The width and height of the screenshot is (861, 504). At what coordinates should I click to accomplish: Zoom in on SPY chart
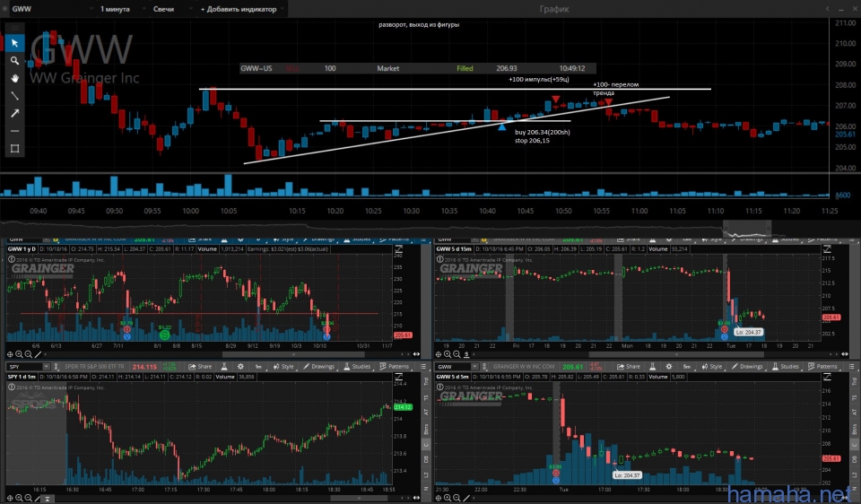point(19,498)
